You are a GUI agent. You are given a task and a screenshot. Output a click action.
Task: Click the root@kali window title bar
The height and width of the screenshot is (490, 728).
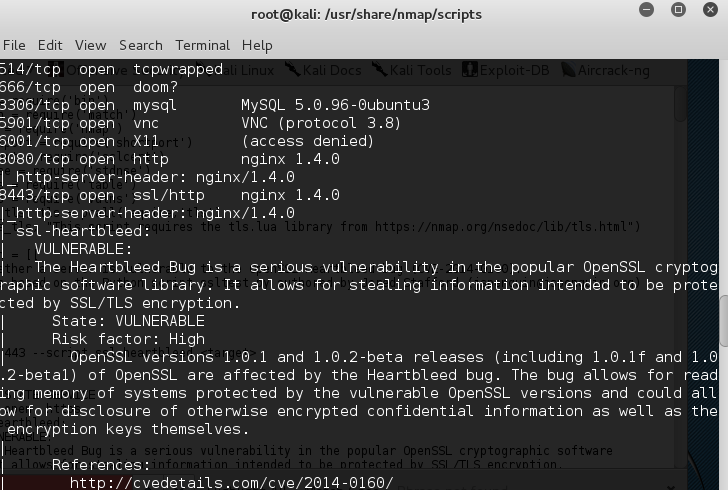(x=364, y=15)
